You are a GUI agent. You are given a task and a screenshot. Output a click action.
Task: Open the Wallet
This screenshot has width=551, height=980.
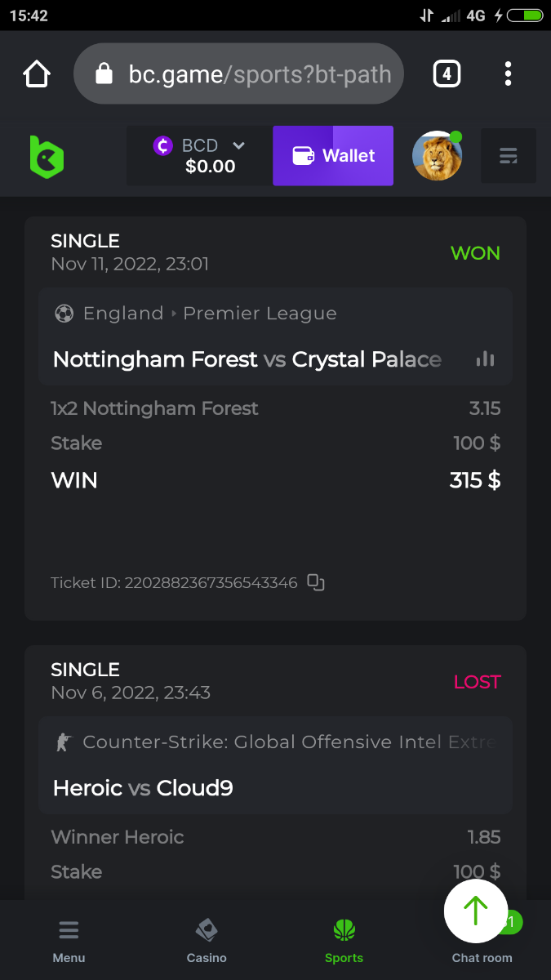pos(333,156)
